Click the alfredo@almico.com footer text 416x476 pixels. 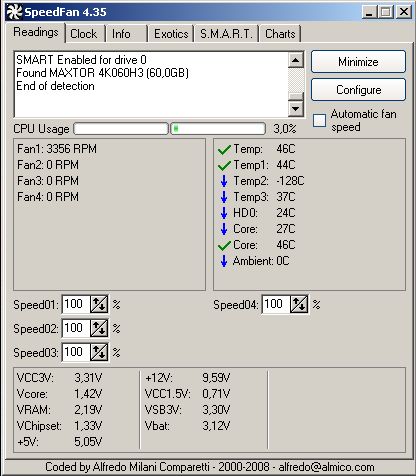(x=326, y=467)
